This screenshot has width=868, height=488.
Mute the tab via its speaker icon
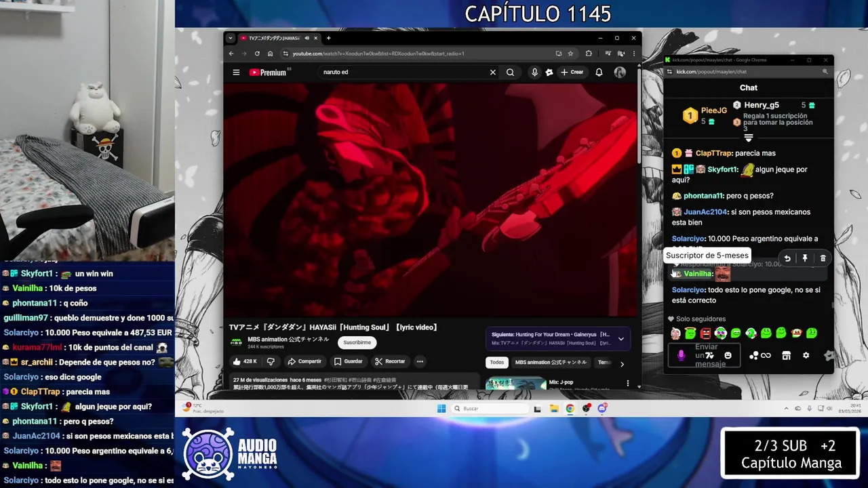coord(307,38)
